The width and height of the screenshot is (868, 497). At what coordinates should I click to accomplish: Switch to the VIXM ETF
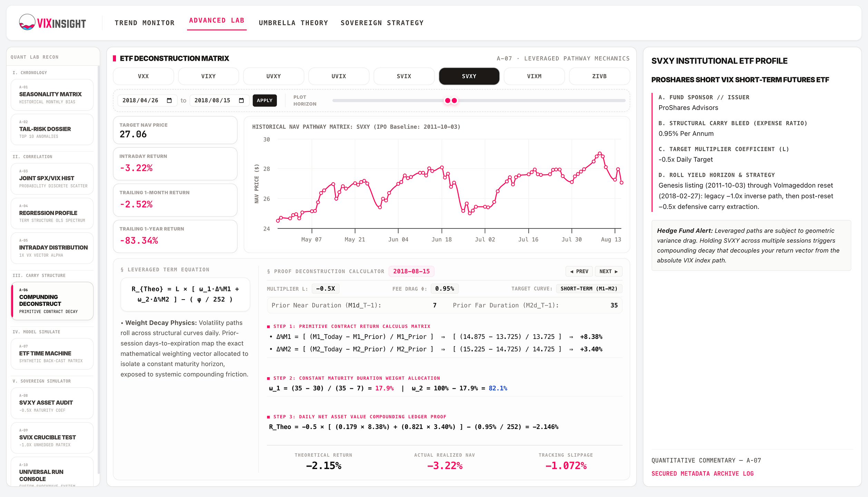click(x=534, y=76)
